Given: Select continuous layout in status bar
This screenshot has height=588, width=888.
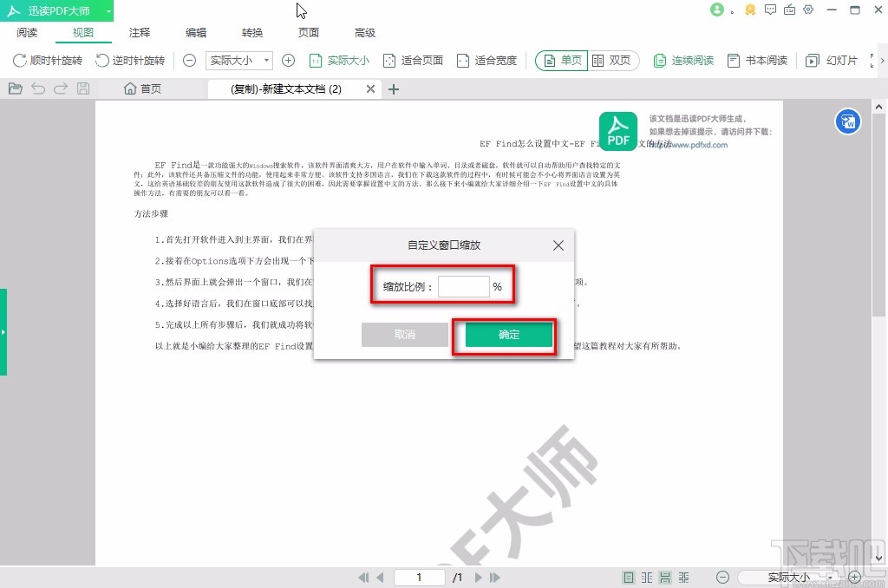Looking at the screenshot, I should point(665,578).
